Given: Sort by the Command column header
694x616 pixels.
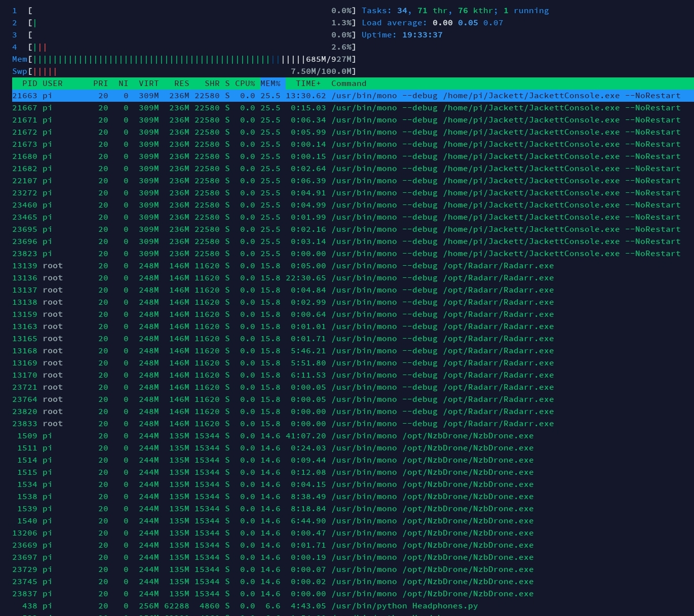Looking at the screenshot, I should tap(349, 84).
